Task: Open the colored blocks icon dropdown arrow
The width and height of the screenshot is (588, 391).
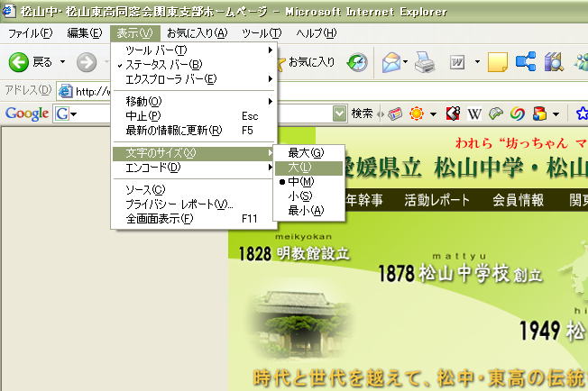Action: pos(556,114)
